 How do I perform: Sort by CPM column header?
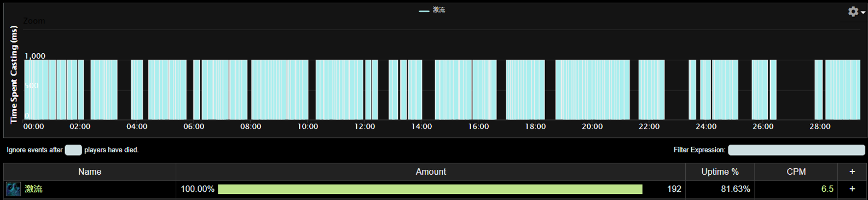[x=796, y=172]
